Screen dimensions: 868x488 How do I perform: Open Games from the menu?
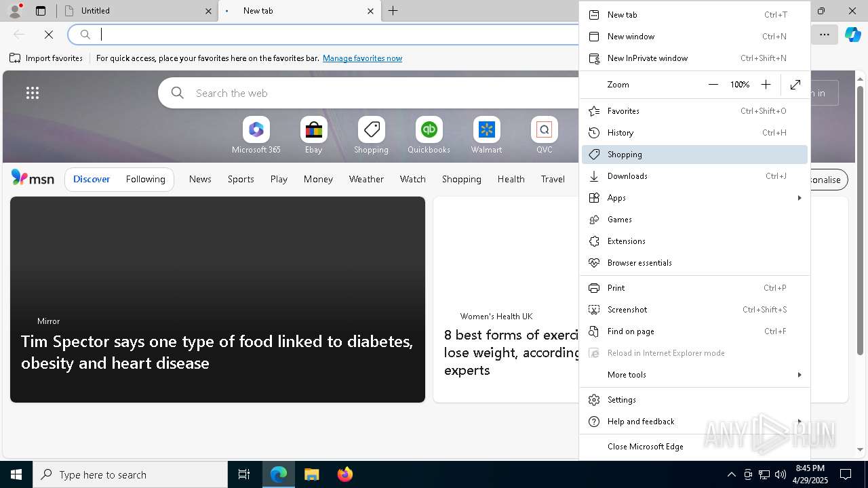[694, 220]
